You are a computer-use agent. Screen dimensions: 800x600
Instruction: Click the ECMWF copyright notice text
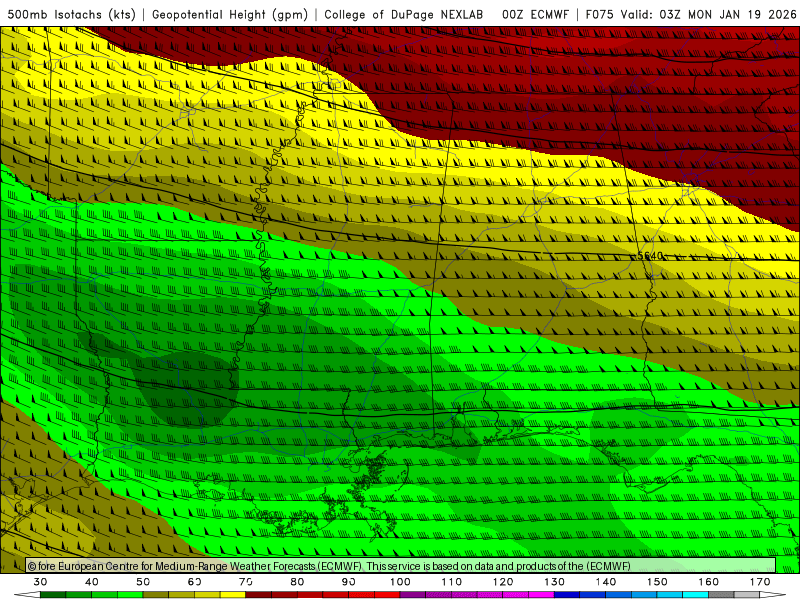click(329, 566)
